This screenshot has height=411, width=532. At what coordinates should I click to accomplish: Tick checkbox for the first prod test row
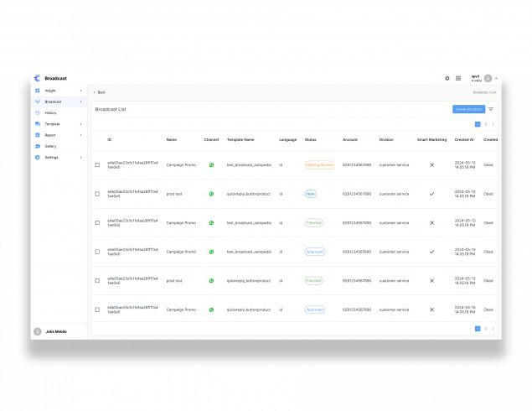(97, 194)
